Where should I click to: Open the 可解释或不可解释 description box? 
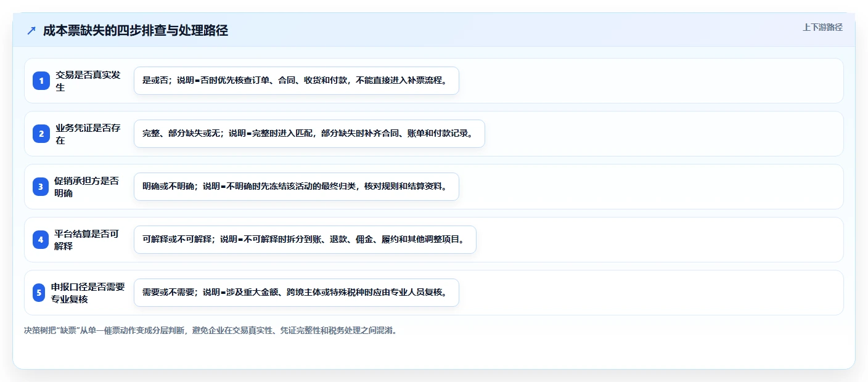(x=305, y=240)
